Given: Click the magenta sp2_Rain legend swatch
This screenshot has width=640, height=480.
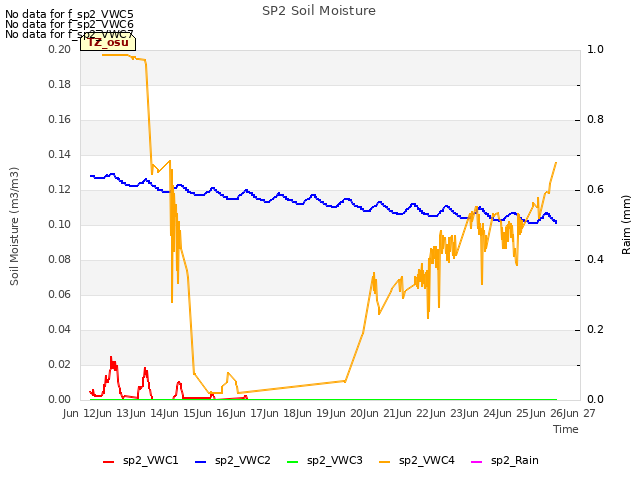Looking at the screenshot, I should point(477,462).
